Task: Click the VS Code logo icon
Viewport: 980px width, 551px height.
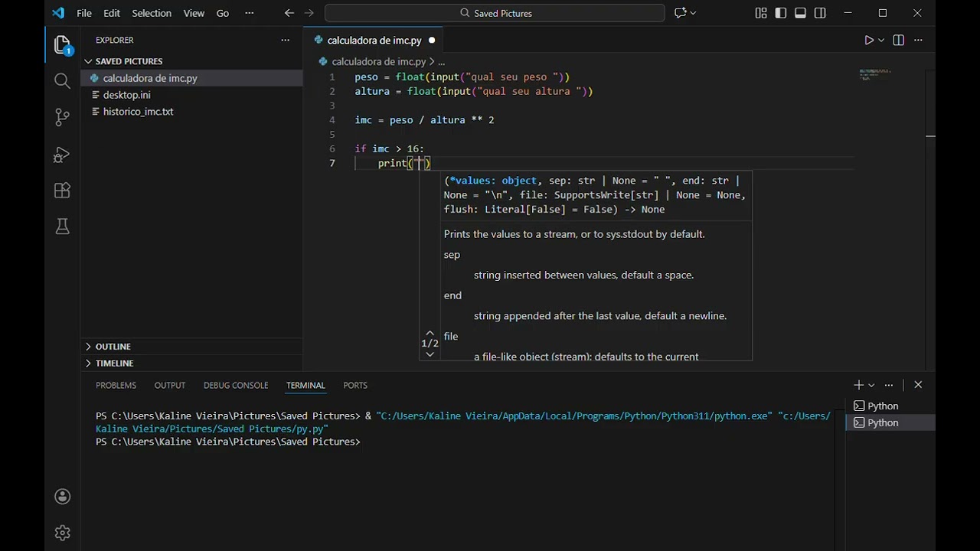Action: coord(58,13)
